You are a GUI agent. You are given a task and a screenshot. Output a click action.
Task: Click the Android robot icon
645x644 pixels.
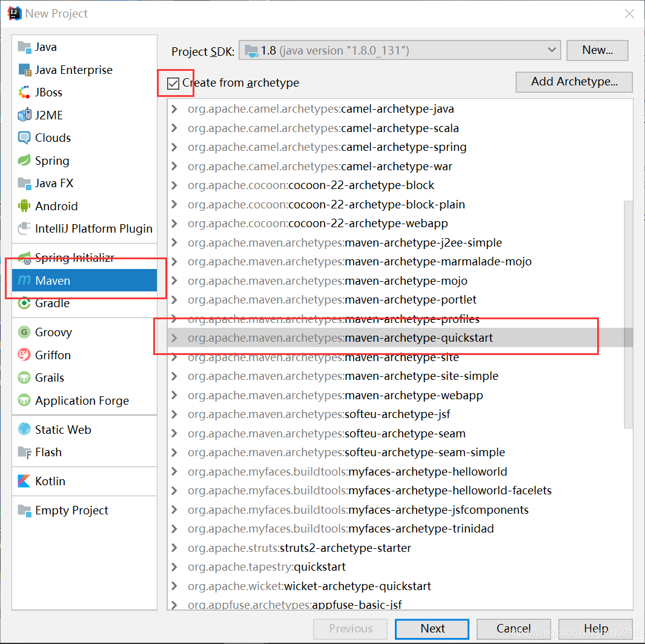24,206
